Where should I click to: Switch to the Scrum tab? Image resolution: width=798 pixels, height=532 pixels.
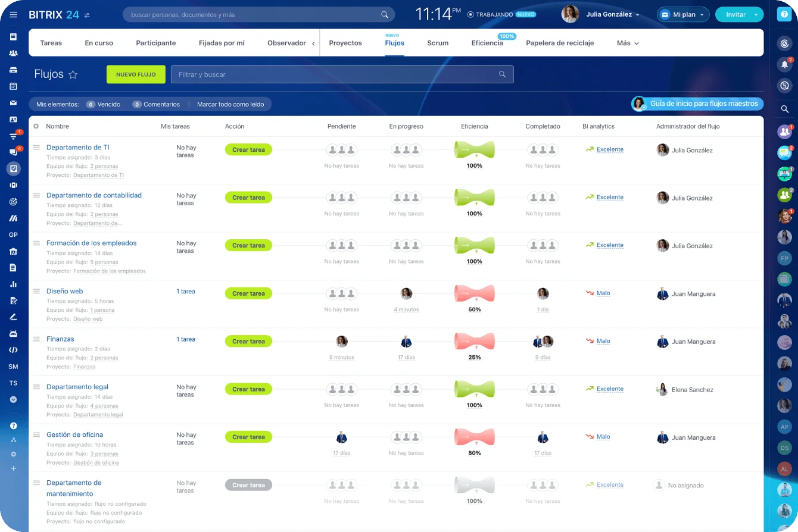[438, 43]
